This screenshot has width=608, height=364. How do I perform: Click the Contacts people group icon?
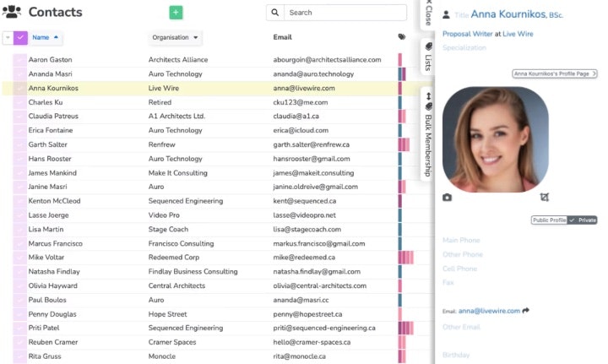tap(12, 12)
